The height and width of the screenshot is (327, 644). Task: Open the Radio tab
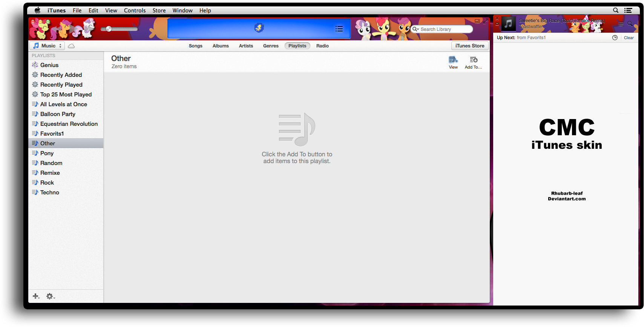(322, 46)
